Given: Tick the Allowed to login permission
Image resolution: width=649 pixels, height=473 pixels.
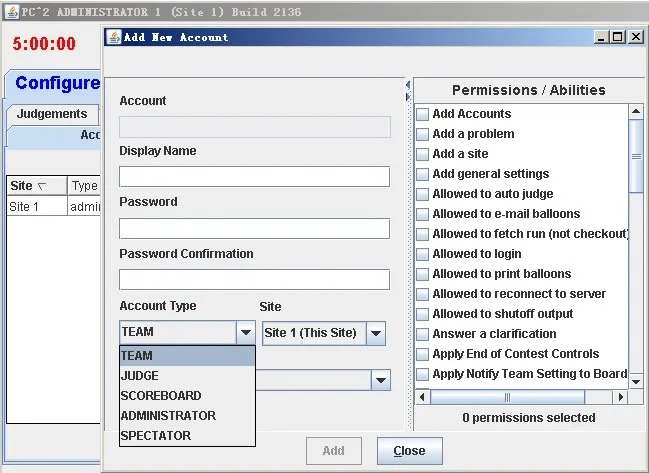Looking at the screenshot, I should pos(423,254).
